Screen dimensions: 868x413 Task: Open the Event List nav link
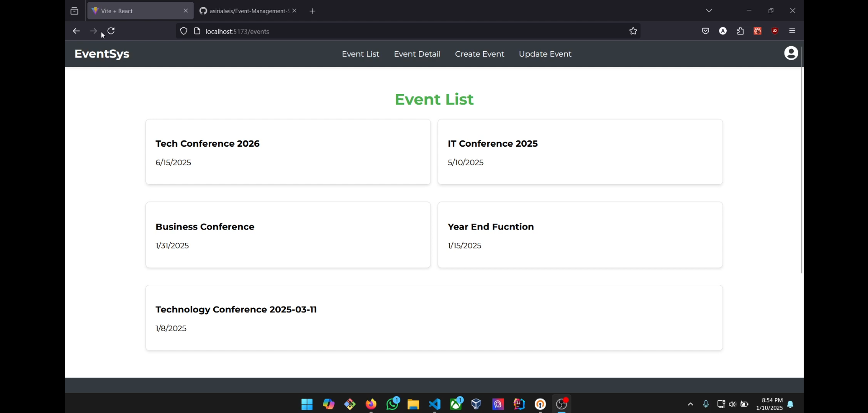360,54
